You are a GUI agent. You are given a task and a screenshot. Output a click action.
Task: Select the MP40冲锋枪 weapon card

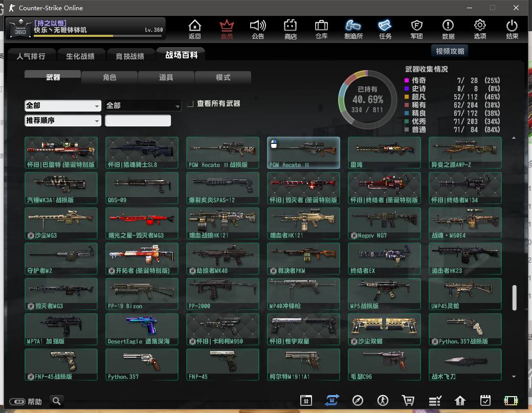303,294
